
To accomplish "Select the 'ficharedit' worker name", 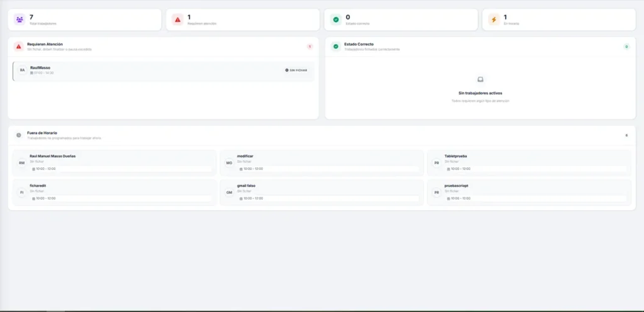I will 38,186.
